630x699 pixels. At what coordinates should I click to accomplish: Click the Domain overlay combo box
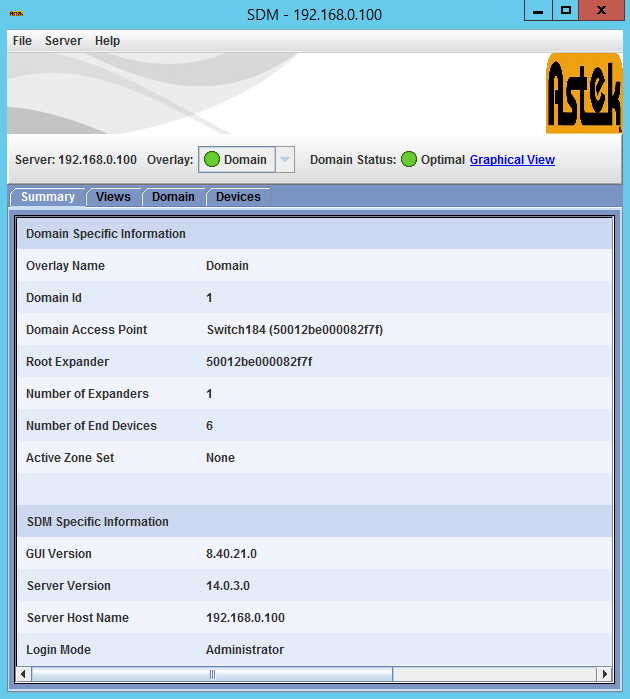coord(246,160)
